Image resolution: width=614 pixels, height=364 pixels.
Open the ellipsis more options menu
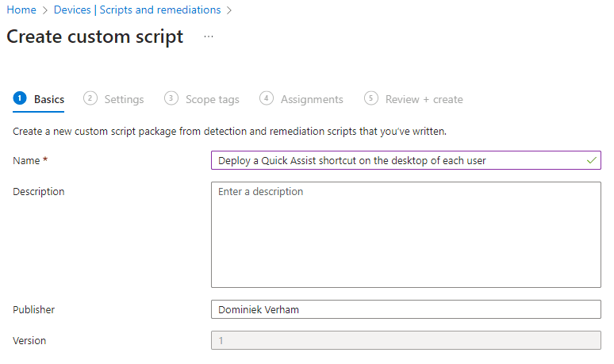[x=209, y=36]
